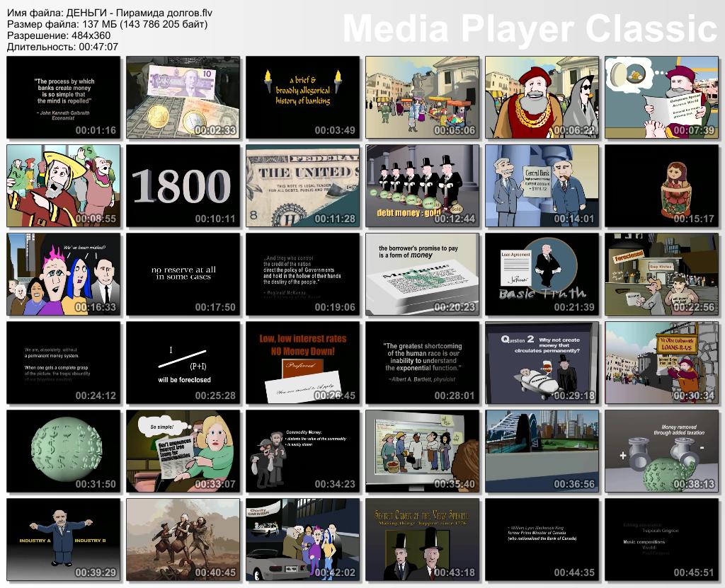This screenshot has height=588, width=725.
Task: Click the 'Question 2' thumbnail
Action: pos(542,362)
